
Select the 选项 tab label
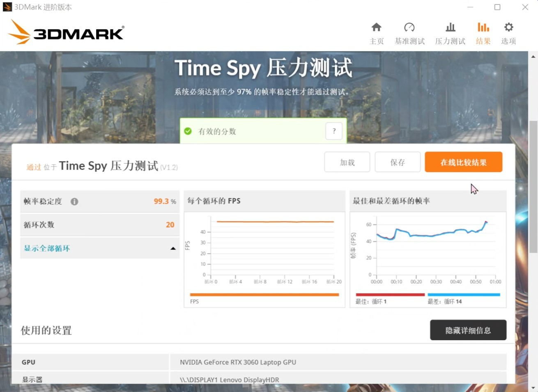508,41
